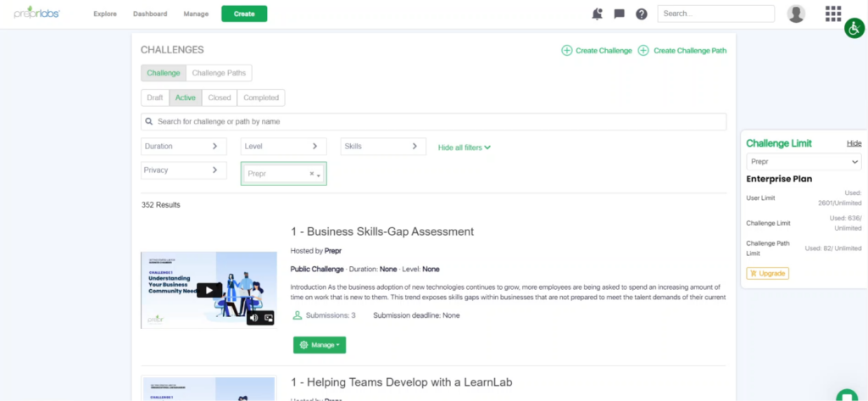Open the Business Skills-Gap video thumbnail
The height and width of the screenshot is (401, 868).
209,290
